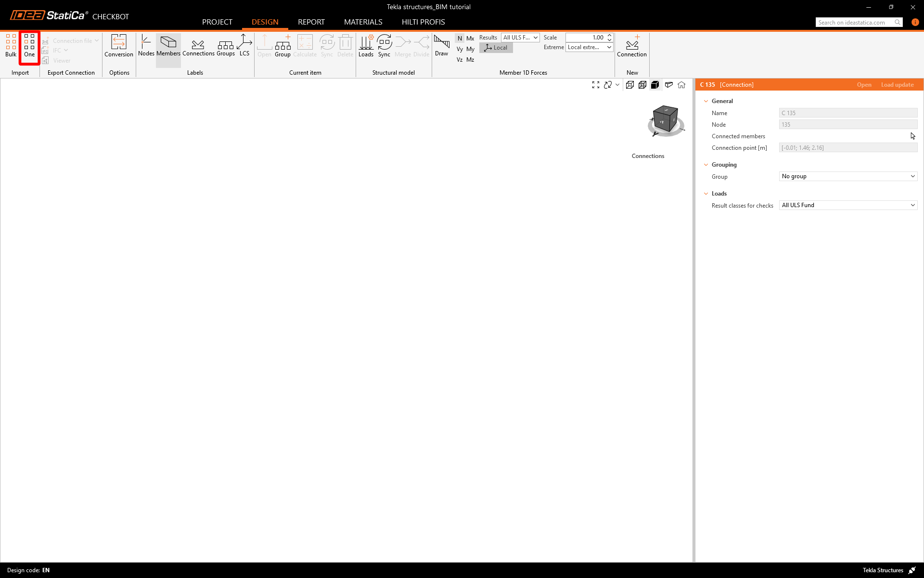Viewport: 924px width, 578px height.
Task: Switch to the REPORT tab
Action: [x=311, y=22]
